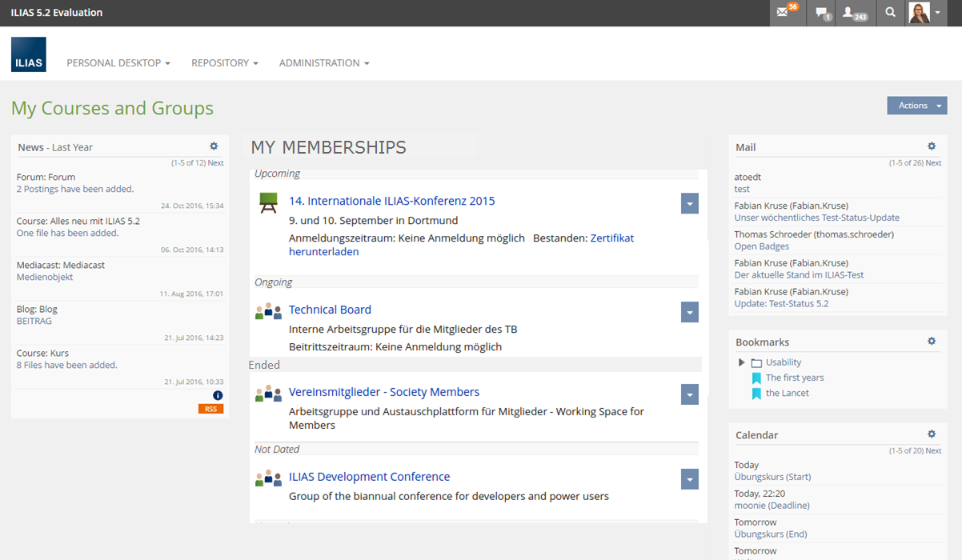962x560 pixels.
Task: Click the news info icon above RSS
Action: point(218,395)
